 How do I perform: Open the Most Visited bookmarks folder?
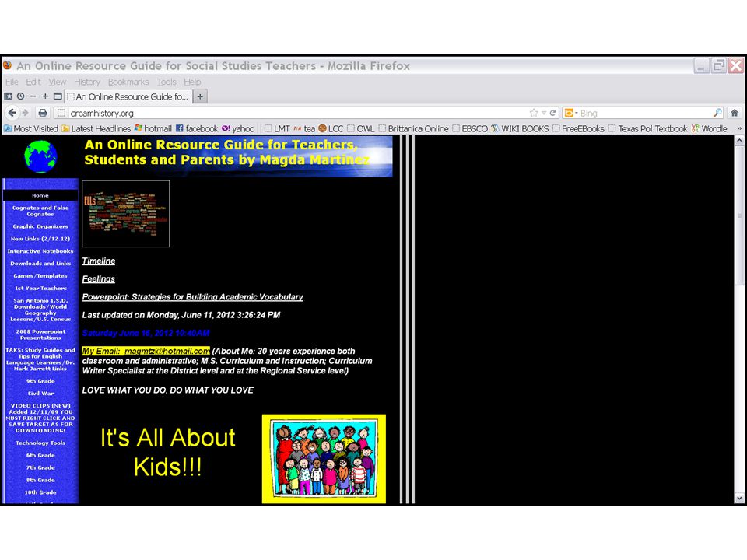(x=31, y=128)
